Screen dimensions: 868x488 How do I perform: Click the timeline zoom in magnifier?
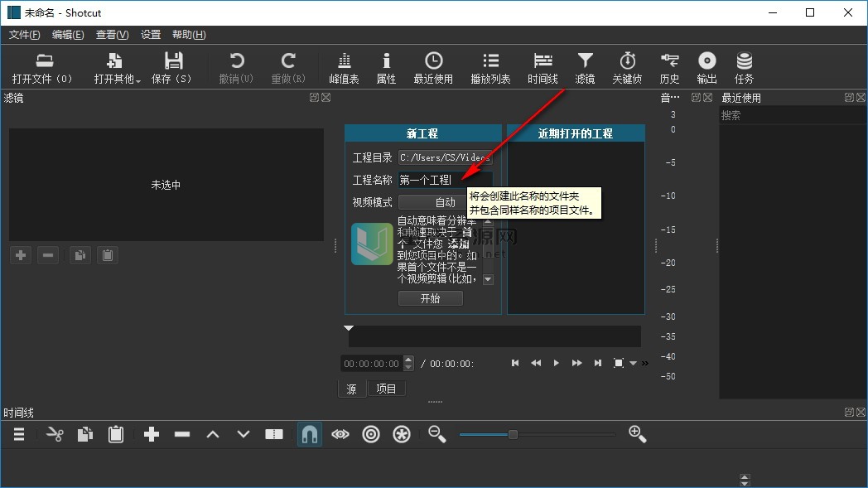tap(637, 434)
